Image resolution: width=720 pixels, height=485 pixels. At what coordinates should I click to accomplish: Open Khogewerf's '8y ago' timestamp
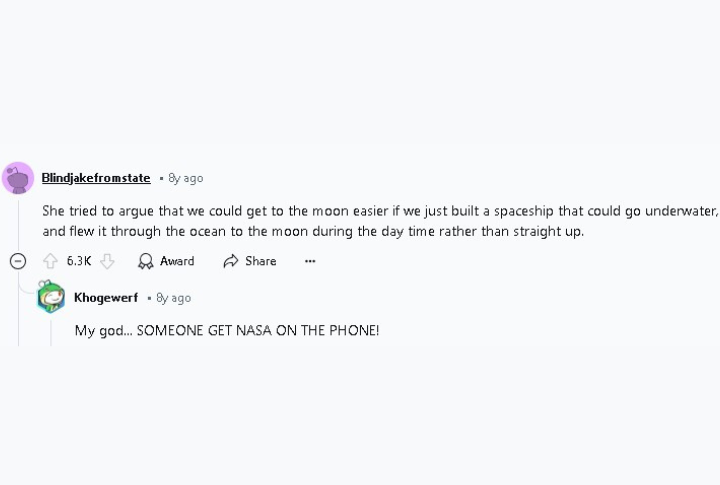click(174, 298)
